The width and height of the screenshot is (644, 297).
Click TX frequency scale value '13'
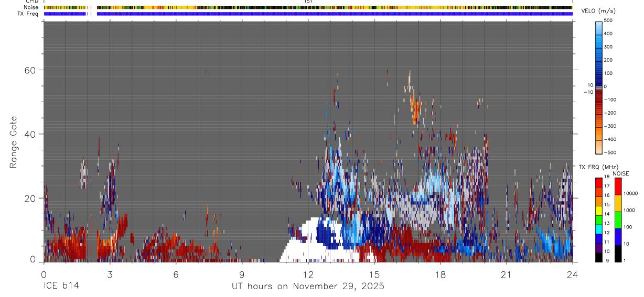tap(606, 223)
